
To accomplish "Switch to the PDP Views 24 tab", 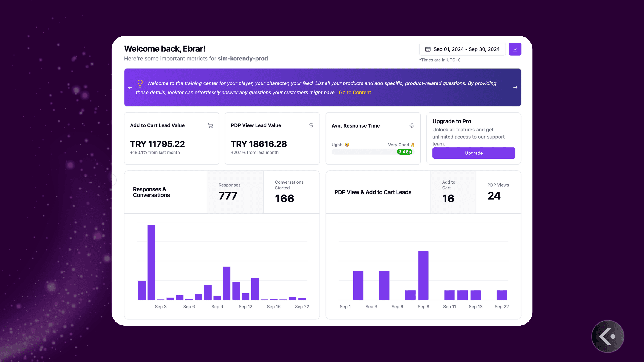I will (498, 192).
